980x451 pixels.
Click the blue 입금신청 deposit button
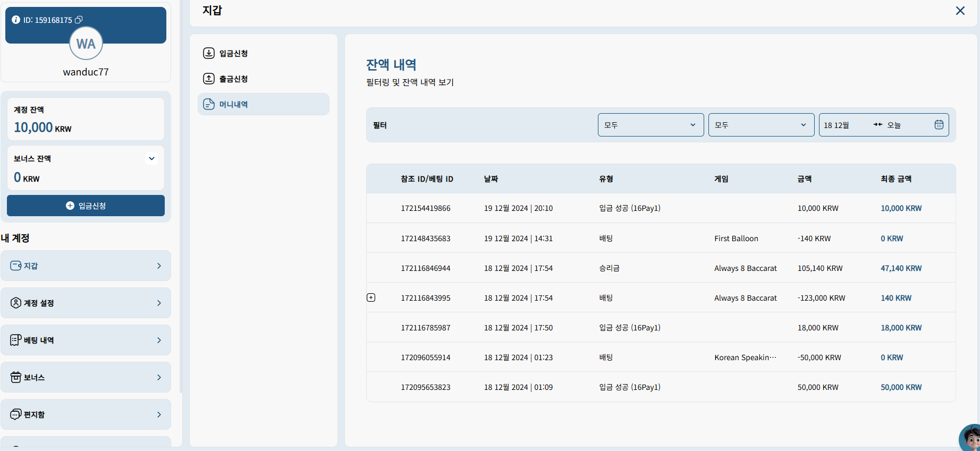tap(86, 206)
